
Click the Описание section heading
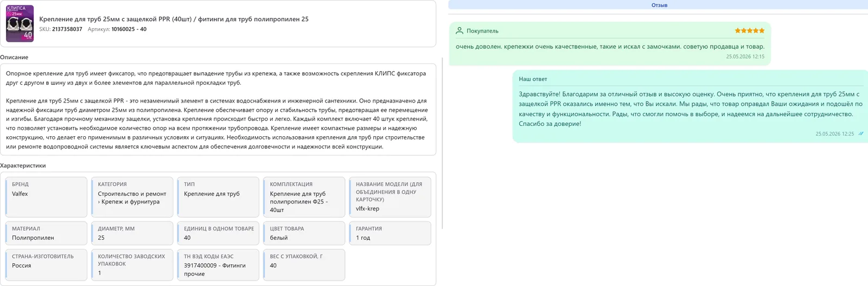point(14,57)
